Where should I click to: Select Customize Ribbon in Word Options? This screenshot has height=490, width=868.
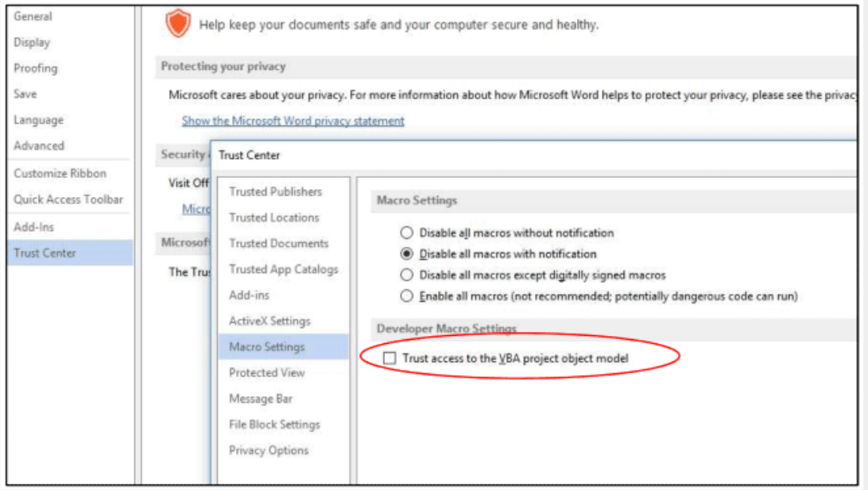tap(60, 173)
